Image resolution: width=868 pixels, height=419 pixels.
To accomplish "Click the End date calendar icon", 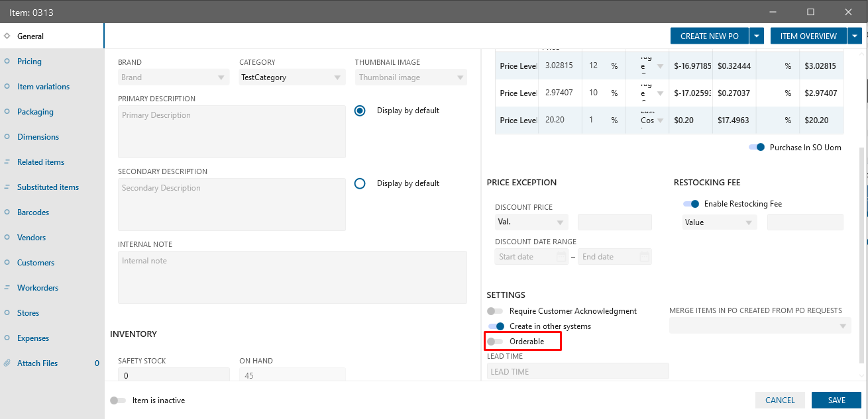I will pyautogui.click(x=644, y=257).
